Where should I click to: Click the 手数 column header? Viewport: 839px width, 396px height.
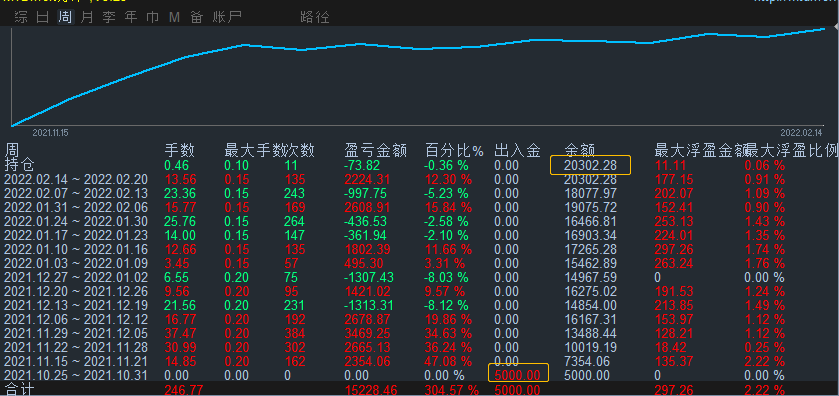[x=179, y=150]
